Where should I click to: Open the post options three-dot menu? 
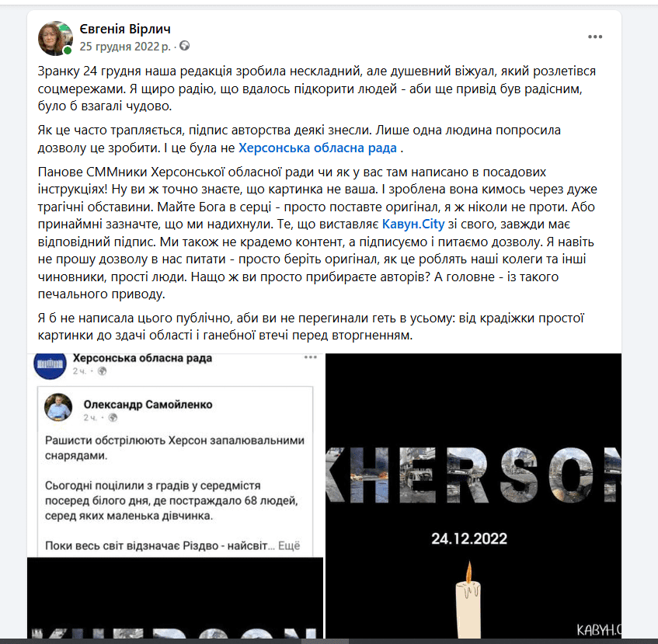(x=594, y=37)
